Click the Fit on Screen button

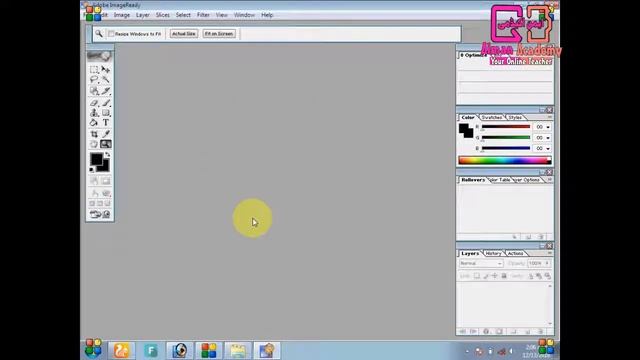[219, 34]
